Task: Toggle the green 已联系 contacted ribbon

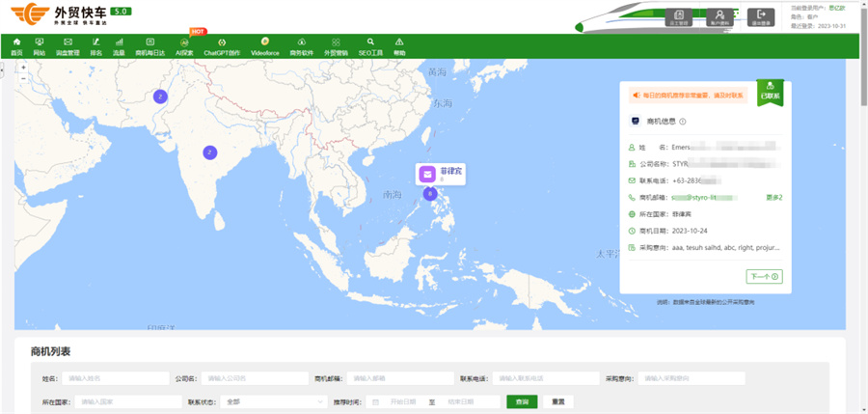Action: tap(770, 91)
